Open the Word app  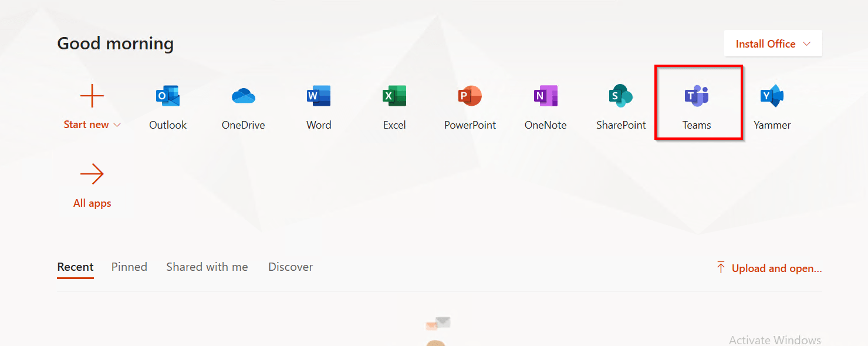coord(319,96)
